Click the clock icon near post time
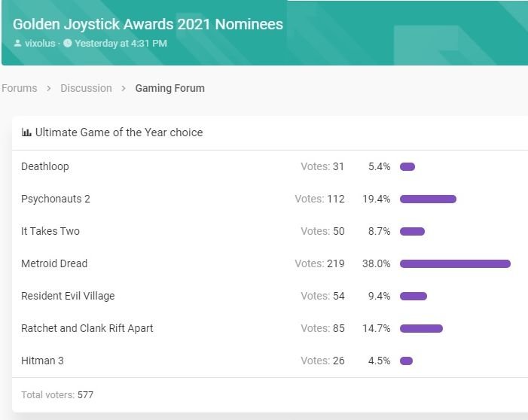This screenshot has height=420, width=528. tap(68, 44)
